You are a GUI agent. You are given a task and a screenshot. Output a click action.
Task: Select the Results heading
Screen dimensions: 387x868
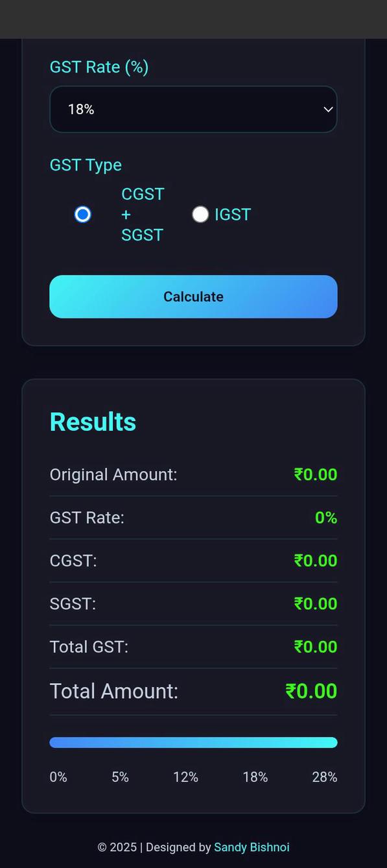coord(93,421)
